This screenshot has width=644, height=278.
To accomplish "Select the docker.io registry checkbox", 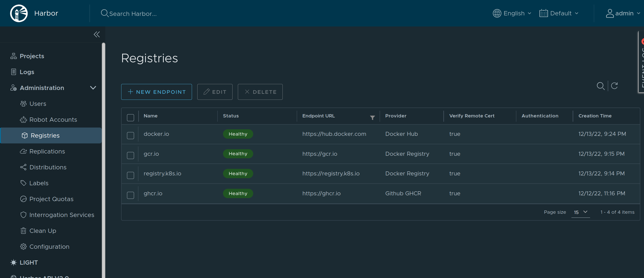I will click(130, 136).
